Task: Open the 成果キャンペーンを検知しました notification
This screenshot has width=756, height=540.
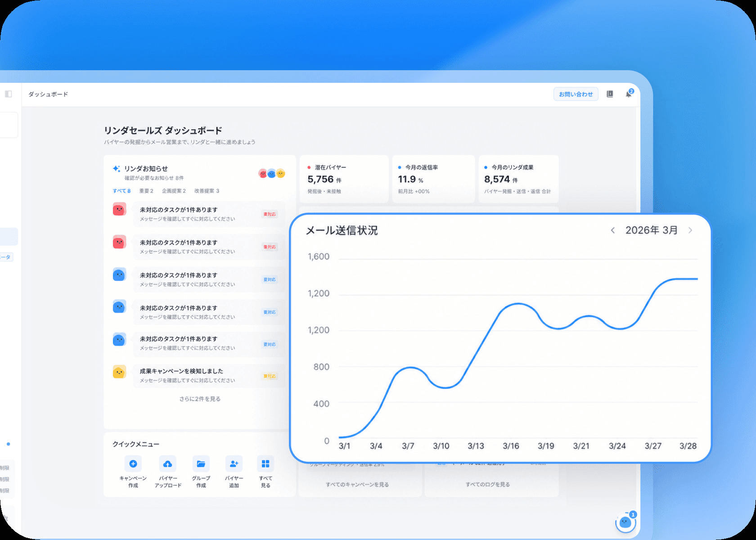Action: [209, 376]
